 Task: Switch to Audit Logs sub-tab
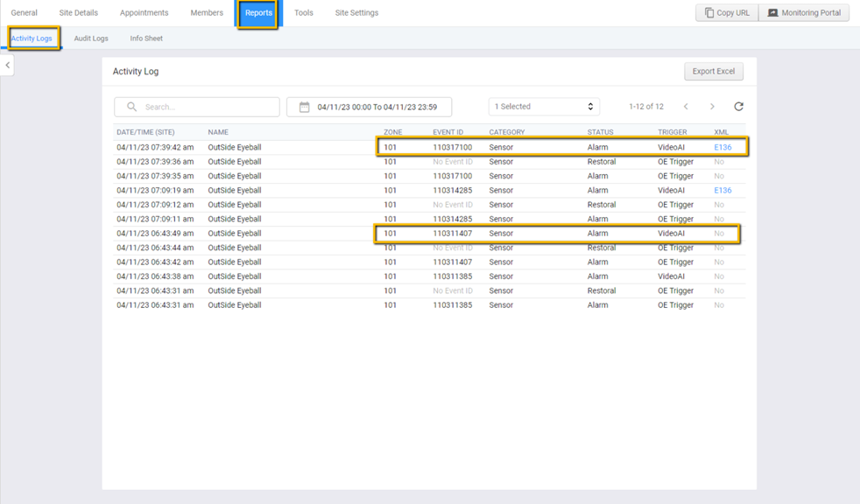click(x=91, y=38)
